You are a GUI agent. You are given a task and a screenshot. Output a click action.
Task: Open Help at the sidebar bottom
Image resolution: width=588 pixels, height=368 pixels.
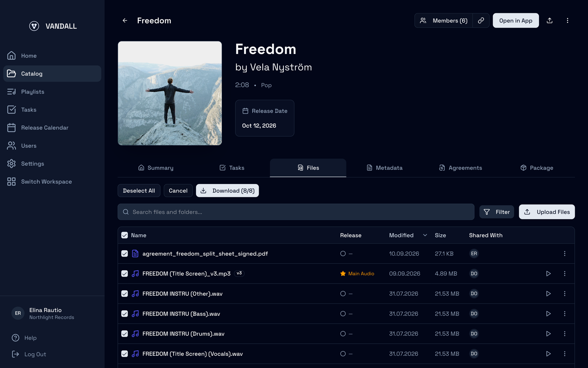24,338
